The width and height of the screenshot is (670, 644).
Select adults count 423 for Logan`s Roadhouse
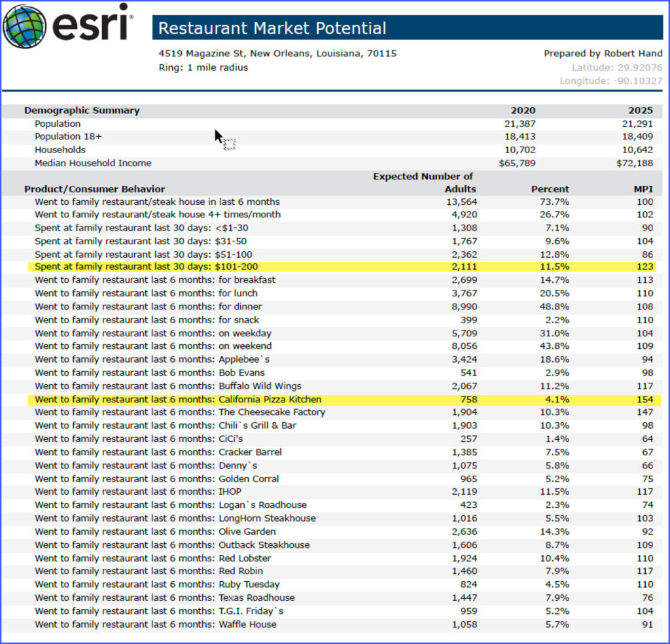pyautogui.click(x=468, y=505)
